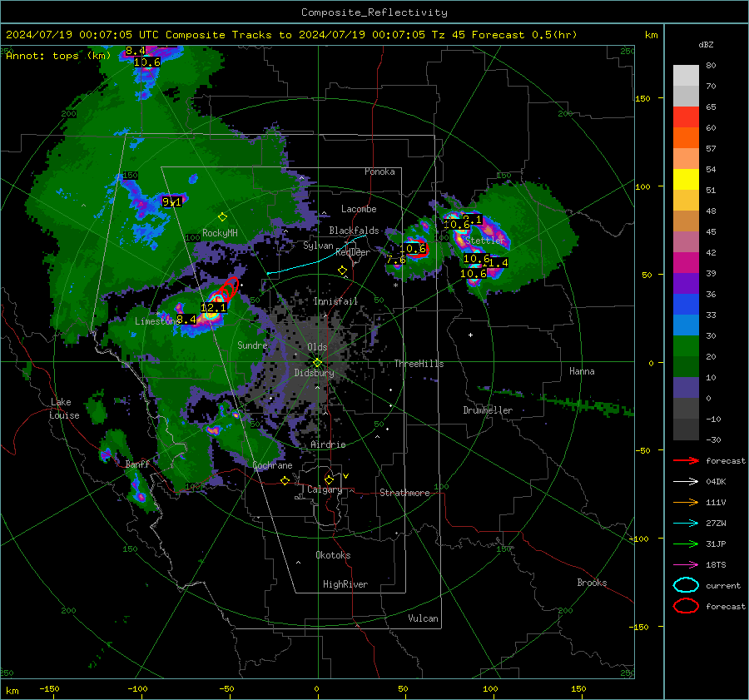Click the yellow diamond marker above RockyMH
The image size is (749, 700).
pyautogui.click(x=222, y=217)
